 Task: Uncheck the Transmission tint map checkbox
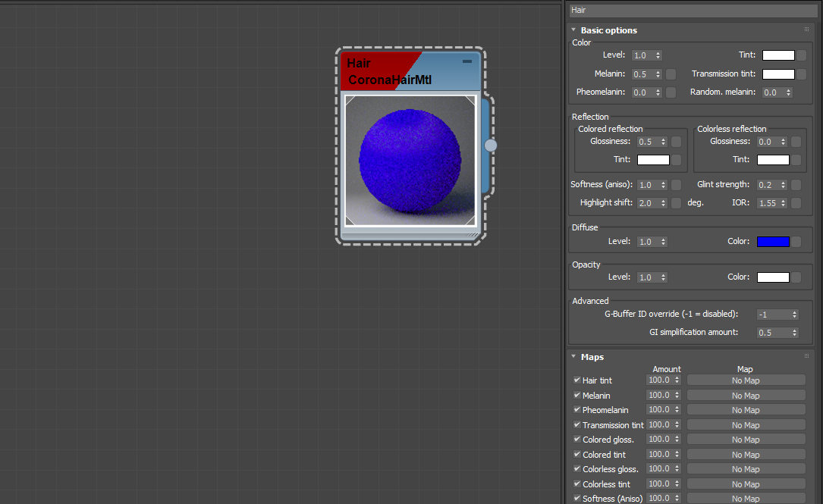coord(576,424)
